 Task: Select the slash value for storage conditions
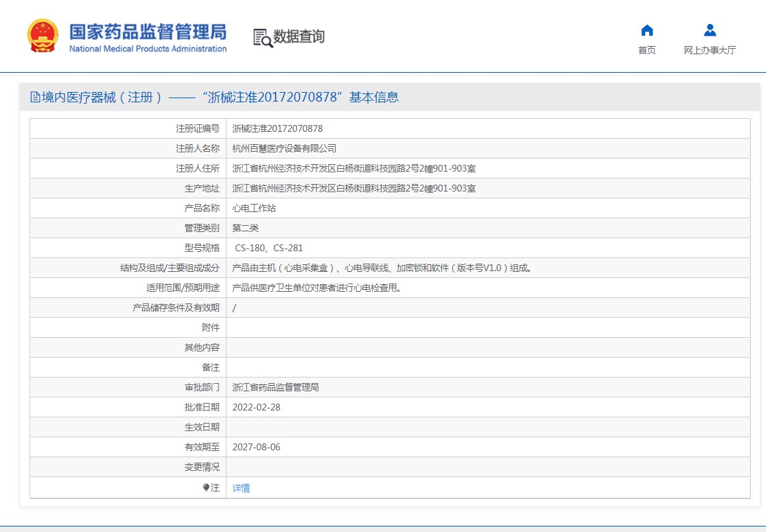coord(234,308)
